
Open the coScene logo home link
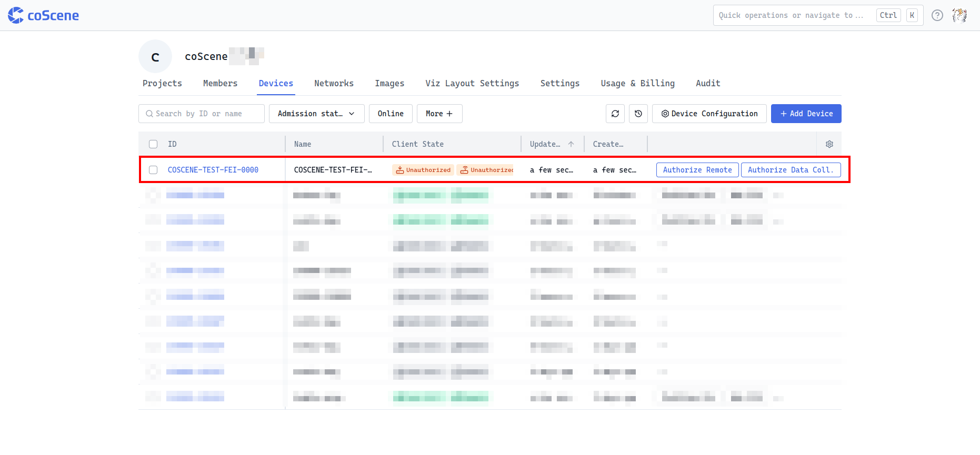(x=43, y=15)
